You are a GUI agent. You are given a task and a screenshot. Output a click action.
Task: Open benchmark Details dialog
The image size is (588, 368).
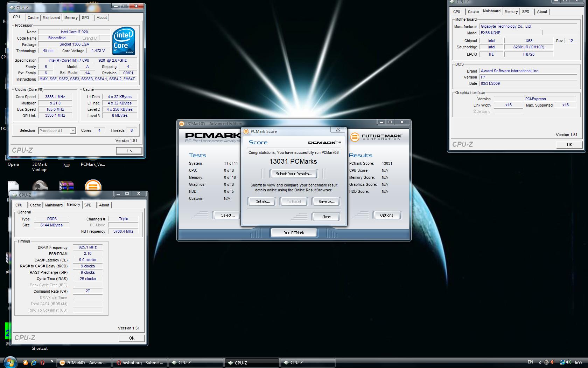click(x=262, y=202)
